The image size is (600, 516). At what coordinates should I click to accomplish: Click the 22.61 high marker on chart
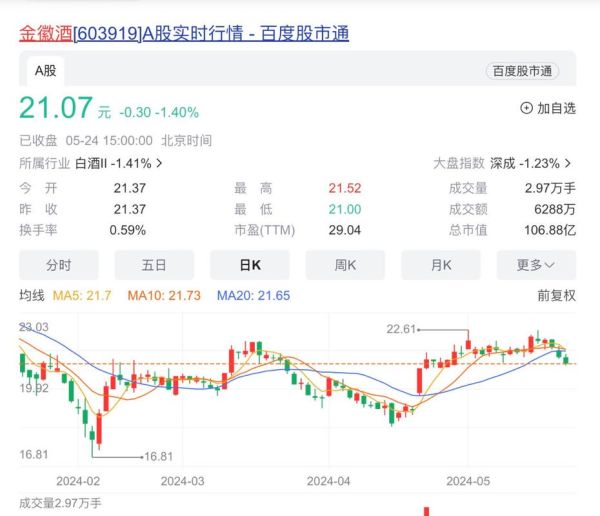pos(401,329)
